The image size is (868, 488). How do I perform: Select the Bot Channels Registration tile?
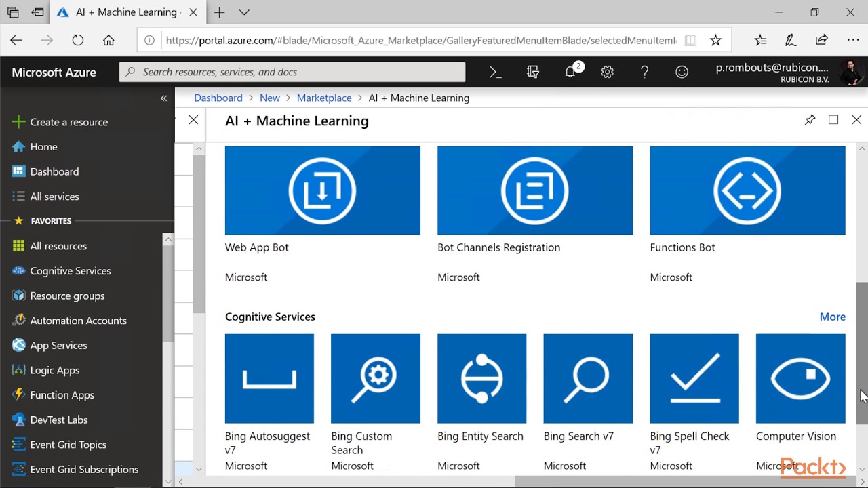click(x=535, y=190)
